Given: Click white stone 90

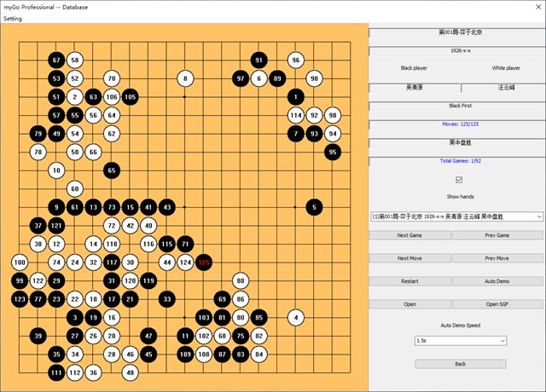Looking at the screenshot, I should (314, 78).
